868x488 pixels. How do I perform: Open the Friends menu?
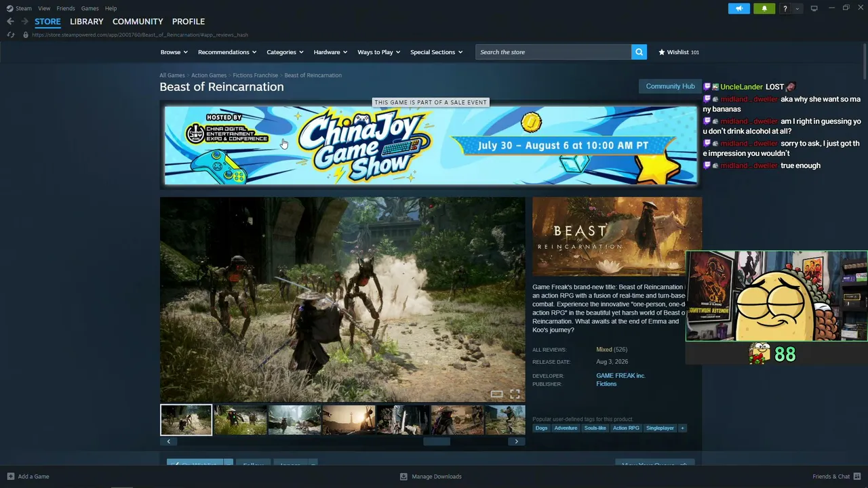tap(66, 8)
